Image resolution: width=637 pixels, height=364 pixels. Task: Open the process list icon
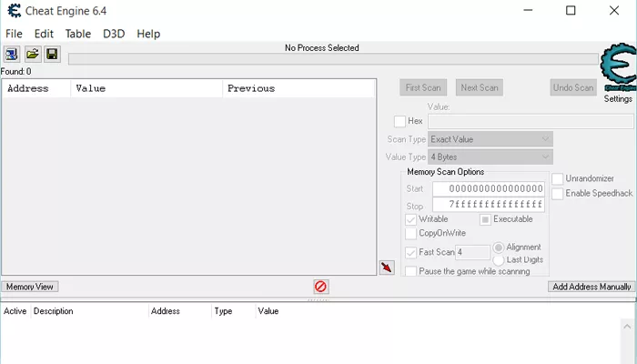pos(11,54)
